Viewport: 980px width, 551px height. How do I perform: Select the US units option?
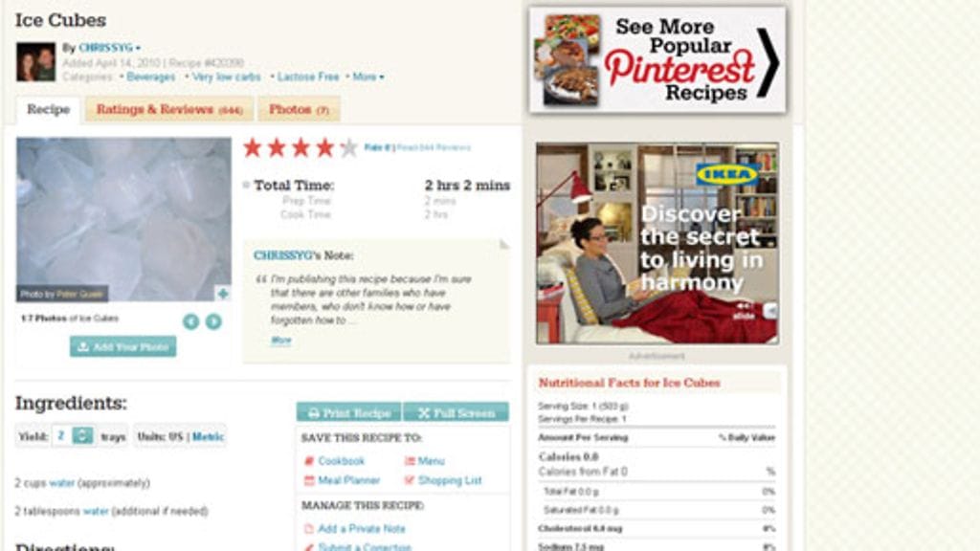[176, 436]
